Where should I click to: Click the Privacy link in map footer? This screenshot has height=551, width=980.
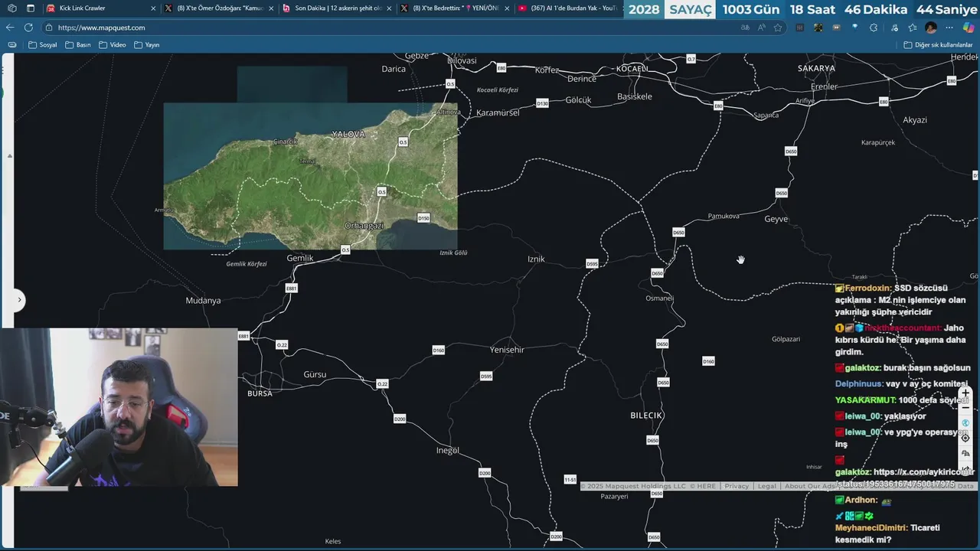click(x=737, y=486)
